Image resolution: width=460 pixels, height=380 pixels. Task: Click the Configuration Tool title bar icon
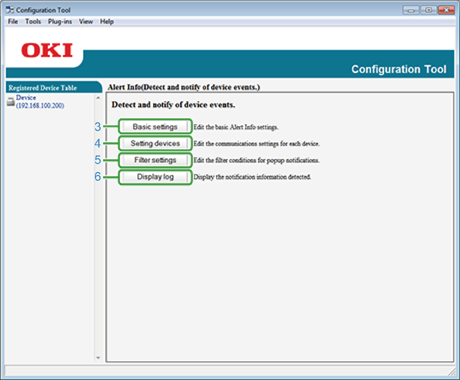[x=10, y=10]
